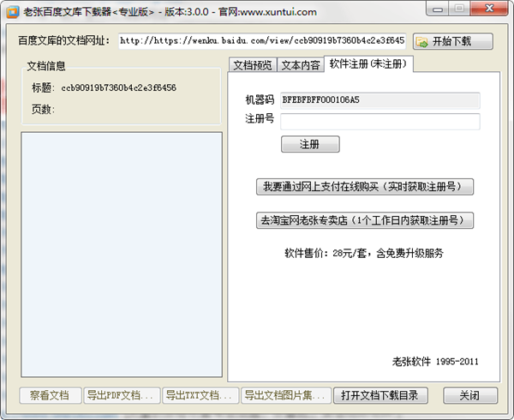
Task: Click the 开始下载 start download button
Action: [452, 41]
